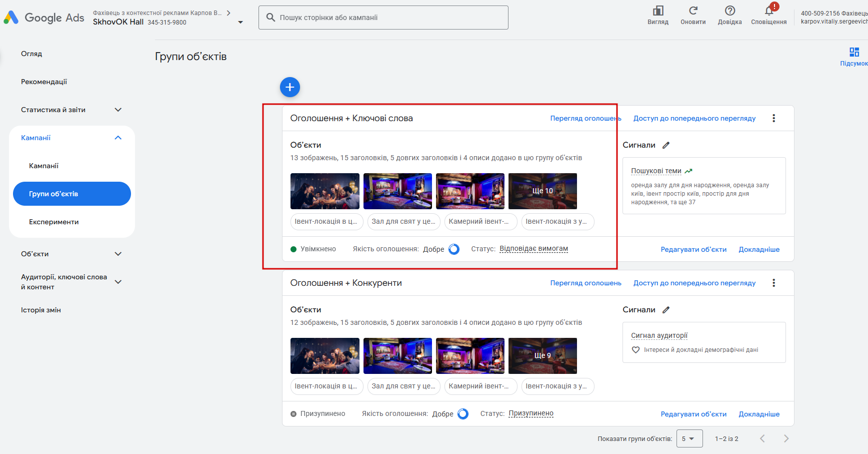The image size is (868, 454).
Task: Expand the manager account breadcrumb chevron
Action: click(x=228, y=13)
